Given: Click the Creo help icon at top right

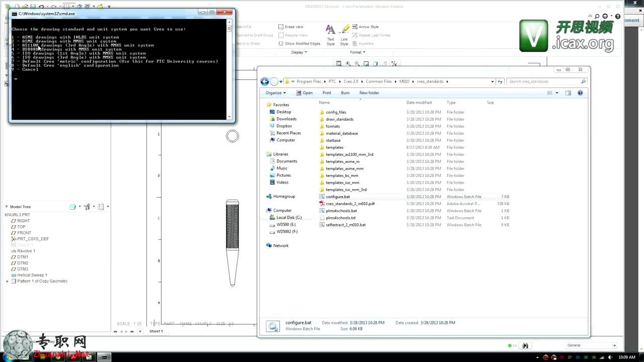Looking at the screenshot, I should click(x=618, y=17).
